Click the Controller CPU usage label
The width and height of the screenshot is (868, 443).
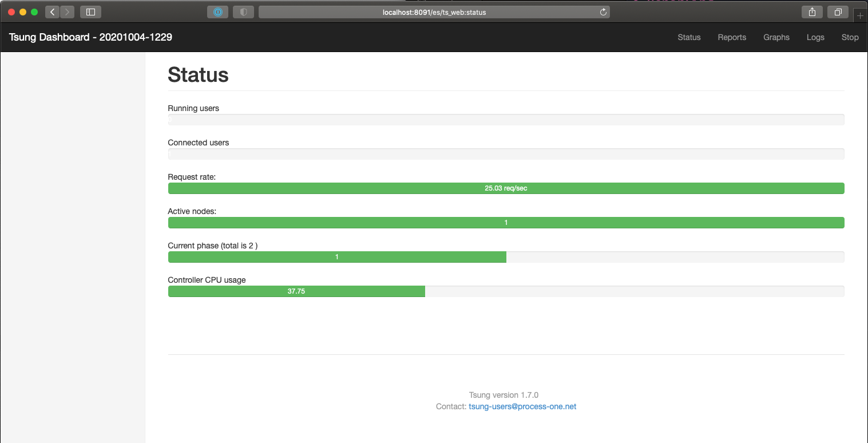[207, 280]
